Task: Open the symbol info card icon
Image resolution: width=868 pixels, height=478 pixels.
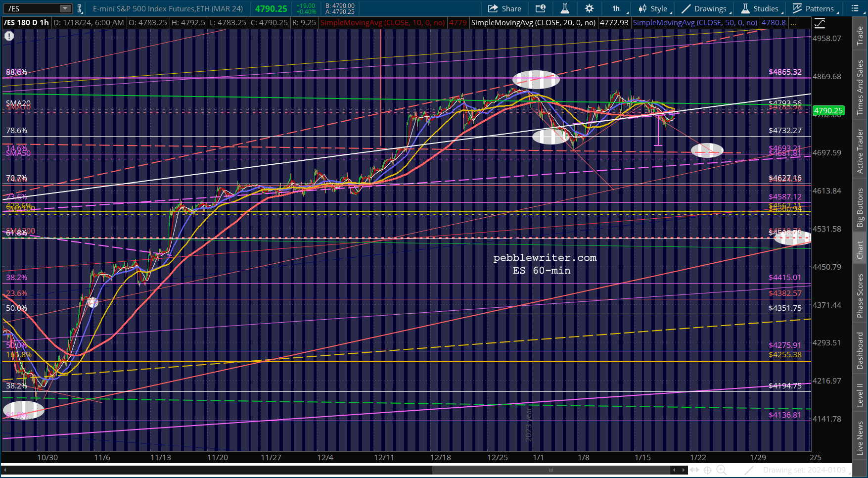Action: [x=541, y=8]
